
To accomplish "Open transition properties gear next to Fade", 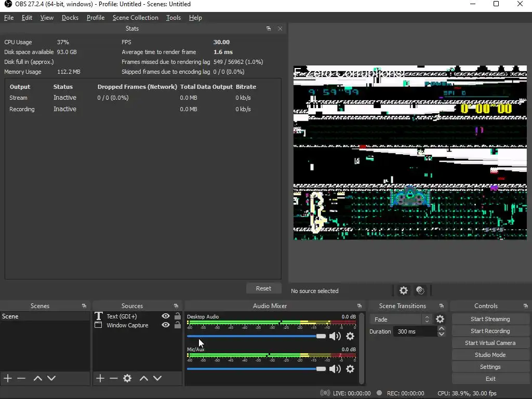I will pyautogui.click(x=440, y=320).
